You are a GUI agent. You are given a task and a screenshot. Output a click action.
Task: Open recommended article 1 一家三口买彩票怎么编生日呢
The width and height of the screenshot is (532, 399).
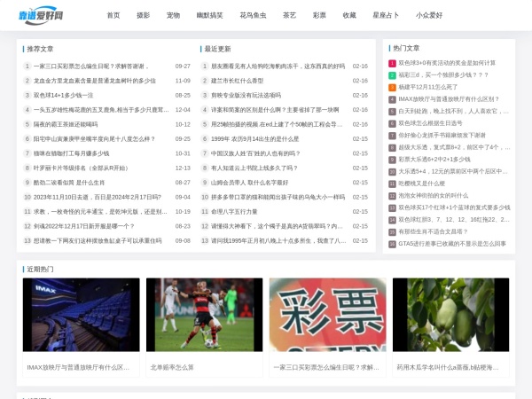91,66
